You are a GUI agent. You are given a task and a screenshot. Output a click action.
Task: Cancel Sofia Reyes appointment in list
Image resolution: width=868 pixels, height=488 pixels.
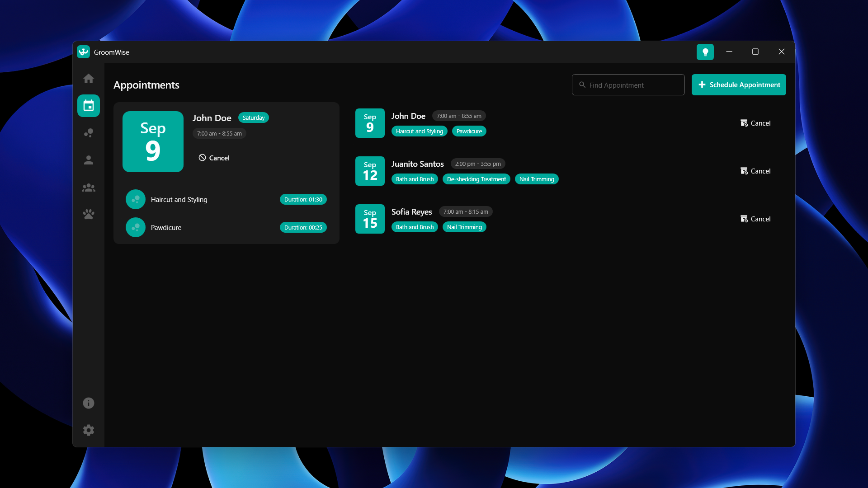click(755, 219)
